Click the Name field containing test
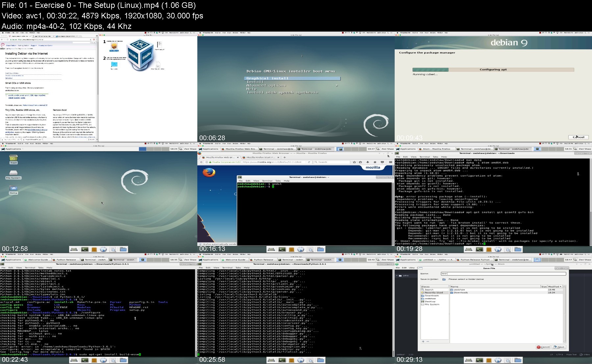The image size is (592, 364). [503, 274]
